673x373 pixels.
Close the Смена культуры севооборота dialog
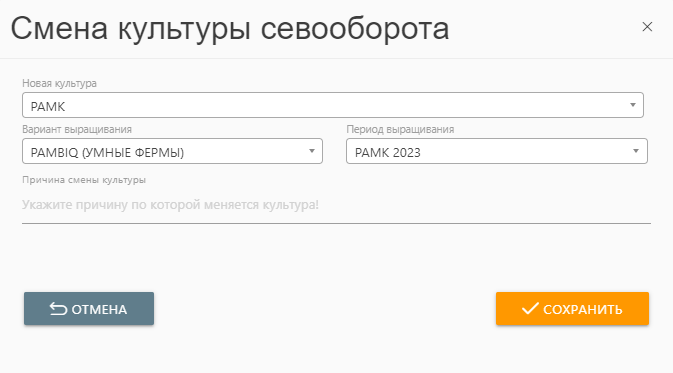click(x=647, y=27)
